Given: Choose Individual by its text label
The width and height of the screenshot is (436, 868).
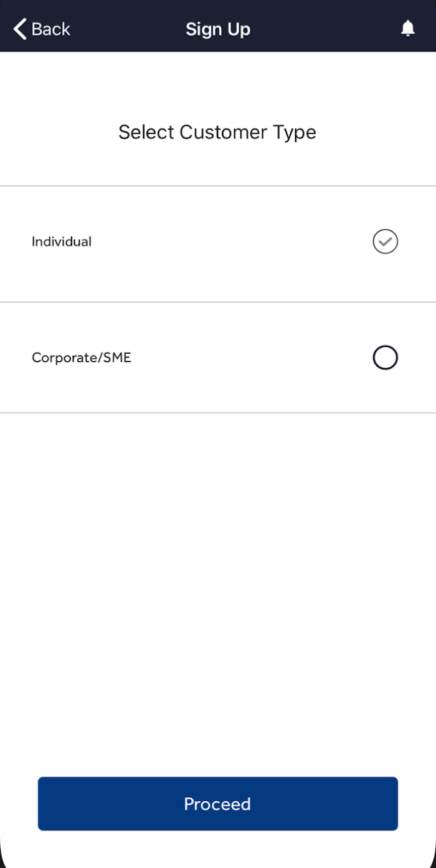Looking at the screenshot, I should pyautogui.click(x=62, y=242).
